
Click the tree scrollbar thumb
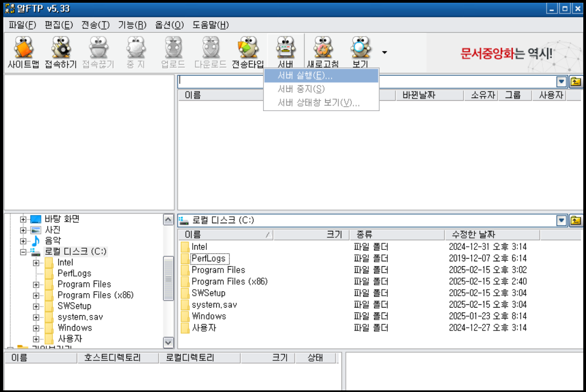pyautogui.click(x=168, y=278)
